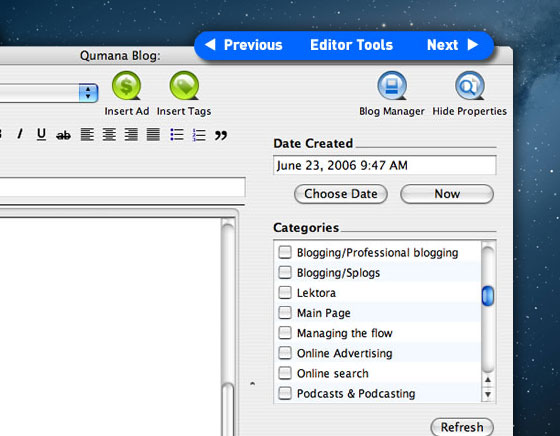The image size is (560, 436).
Task: Tick the Lektora category checkbox
Action: tap(285, 292)
